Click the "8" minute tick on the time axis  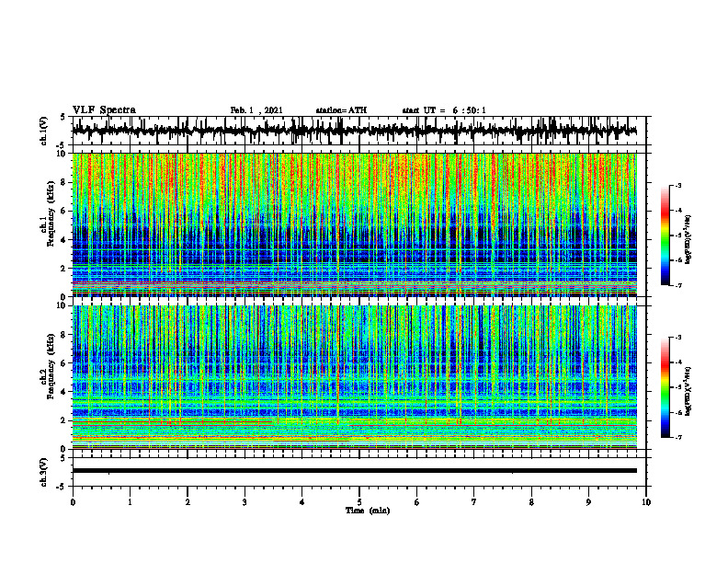point(531,502)
